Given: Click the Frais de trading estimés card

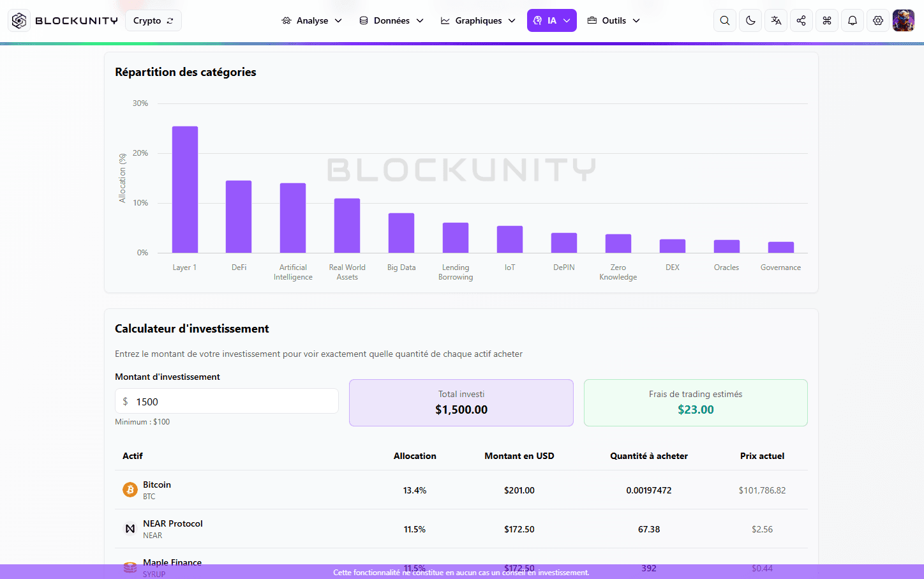Looking at the screenshot, I should click(696, 403).
